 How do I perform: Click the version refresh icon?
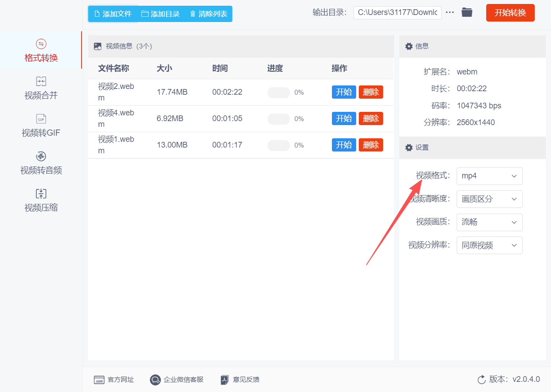point(481,380)
